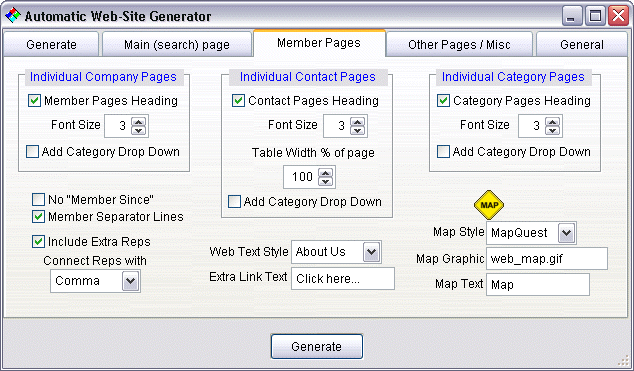Viewport: 634px width, 371px height.
Task: Decrease Font Size in Individual Category Pages
Action: [x=552, y=130]
